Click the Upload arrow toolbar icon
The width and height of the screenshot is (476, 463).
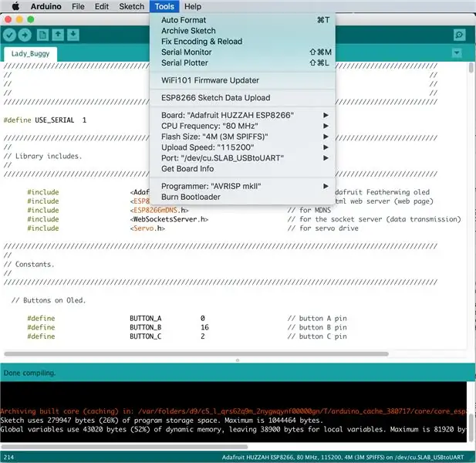tap(25, 35)
